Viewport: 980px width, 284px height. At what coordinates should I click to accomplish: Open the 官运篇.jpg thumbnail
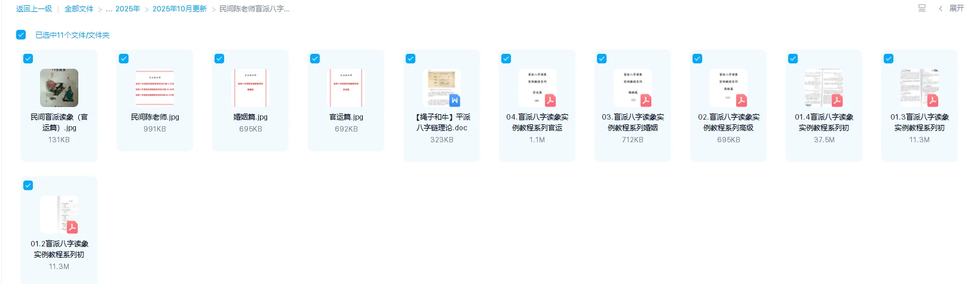[346, 88]
